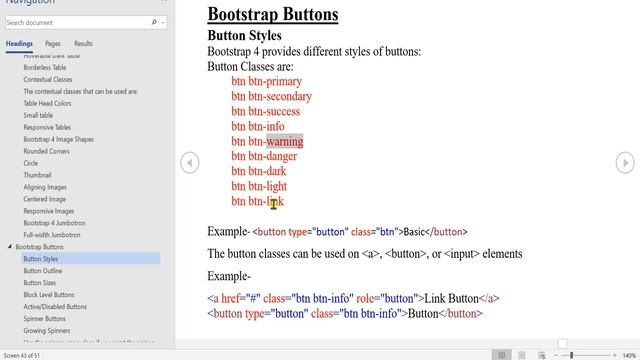The image size is (640, 360).
Task: Click 'btn btn-danger' text line
Action: click(x=264, y=156)
